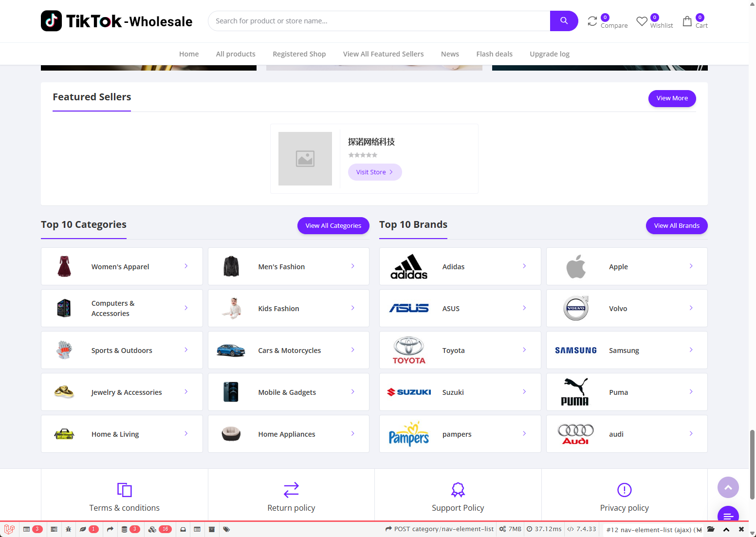Select the pampers brand

[x=460, y=434]
